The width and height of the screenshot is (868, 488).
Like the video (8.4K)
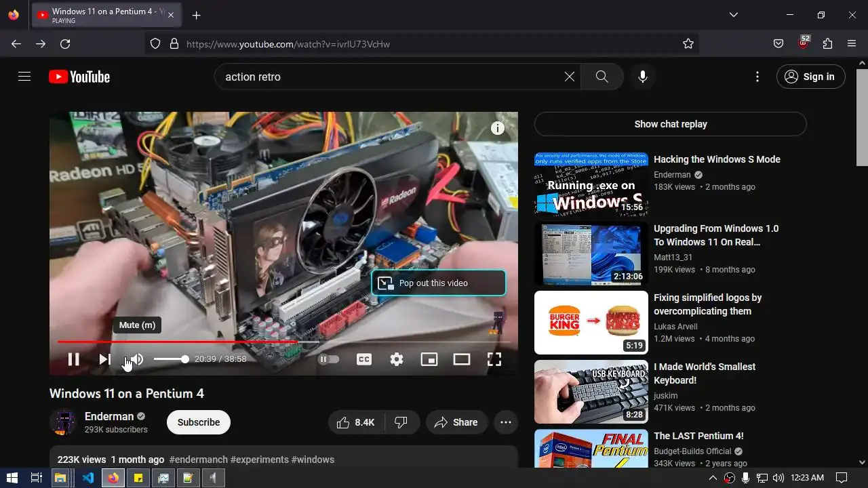357,422
